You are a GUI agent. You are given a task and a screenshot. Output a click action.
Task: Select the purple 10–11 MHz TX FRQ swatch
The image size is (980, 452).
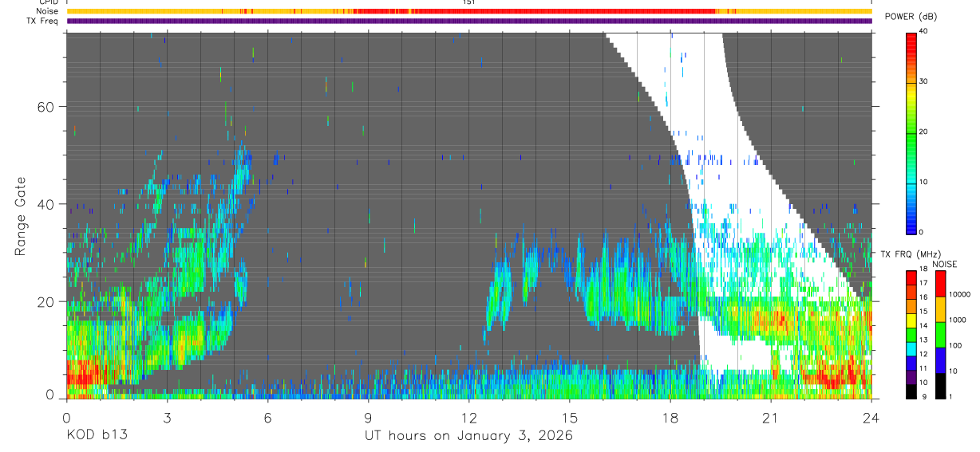(x=911, y=376)
